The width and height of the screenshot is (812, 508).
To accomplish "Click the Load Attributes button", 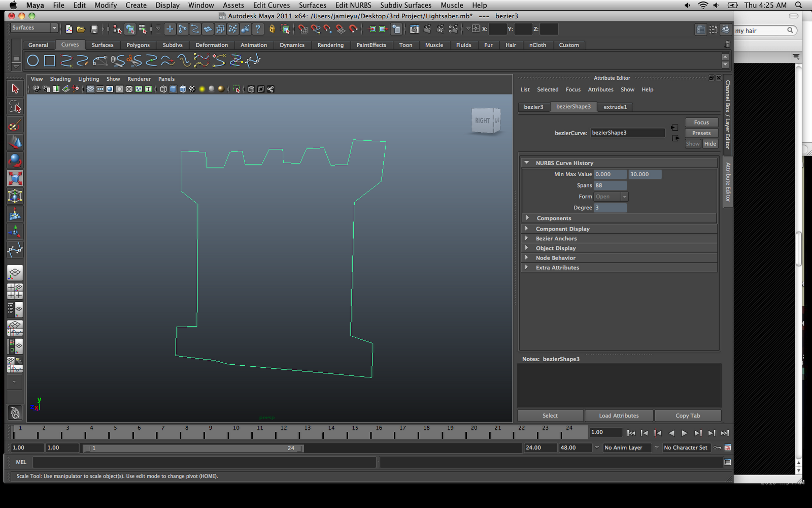I will click(x=619, y=416).
